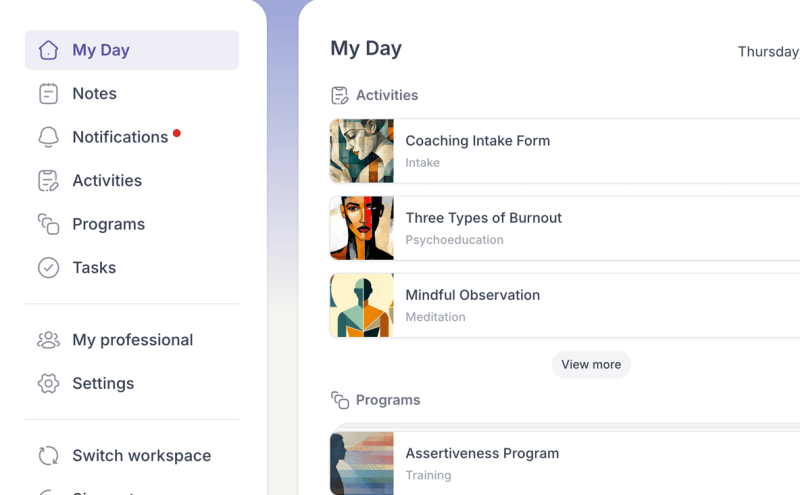Click the Settings gear icon
The width and height of the screenshot is (800, 495).
[x=48, y=384]
